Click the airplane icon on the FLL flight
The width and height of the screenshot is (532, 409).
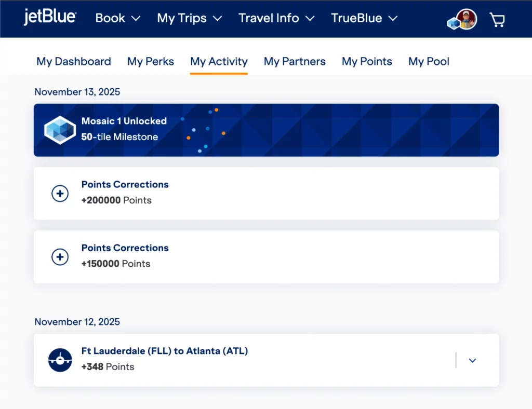[x=60, y=360]
